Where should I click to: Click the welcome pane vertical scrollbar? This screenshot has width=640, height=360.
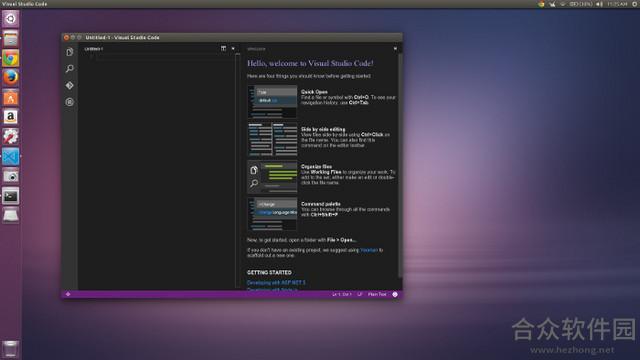click(400, 165)
